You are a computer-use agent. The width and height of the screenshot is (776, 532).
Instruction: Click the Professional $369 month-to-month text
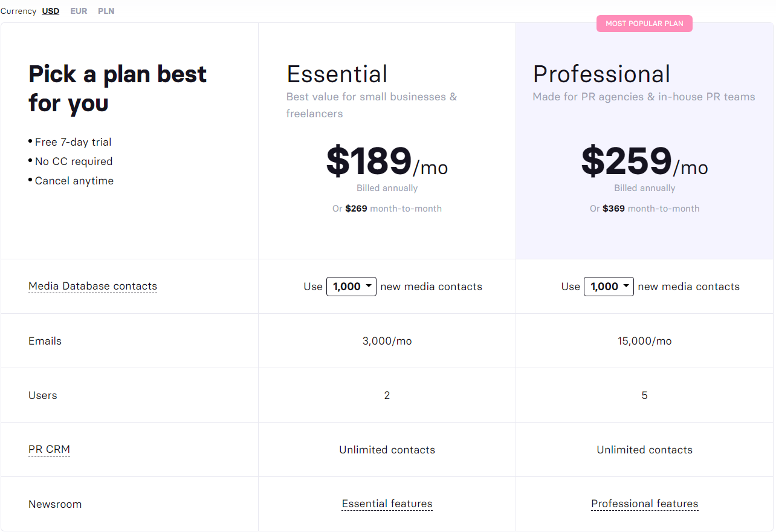point(644,209)
